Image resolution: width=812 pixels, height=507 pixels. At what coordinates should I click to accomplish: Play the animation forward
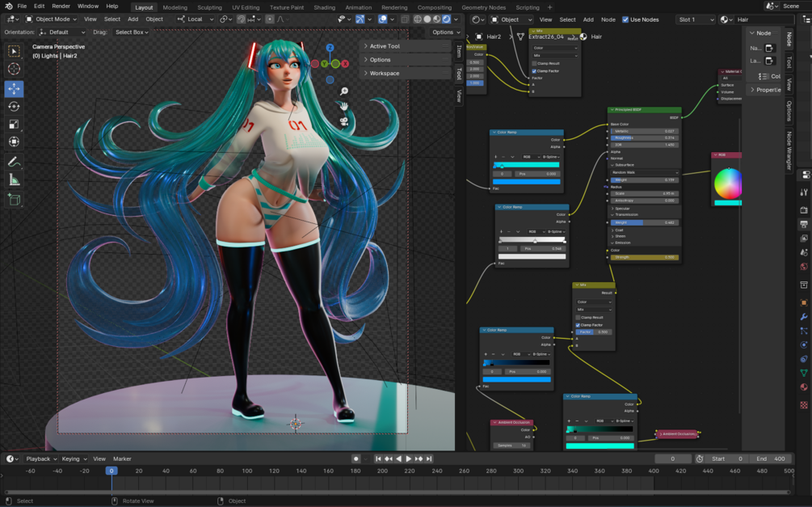[x=409, y=458]
